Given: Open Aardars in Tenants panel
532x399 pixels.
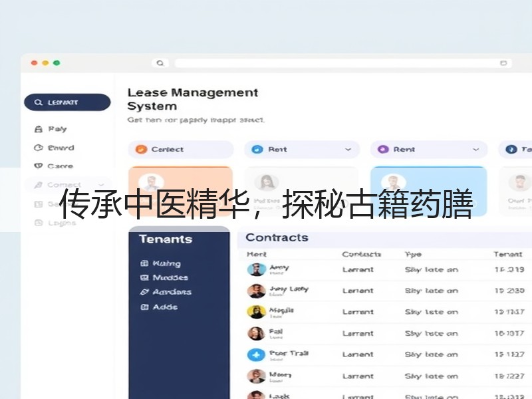Looking at the screenshot, I should click(x=172, y=292).
